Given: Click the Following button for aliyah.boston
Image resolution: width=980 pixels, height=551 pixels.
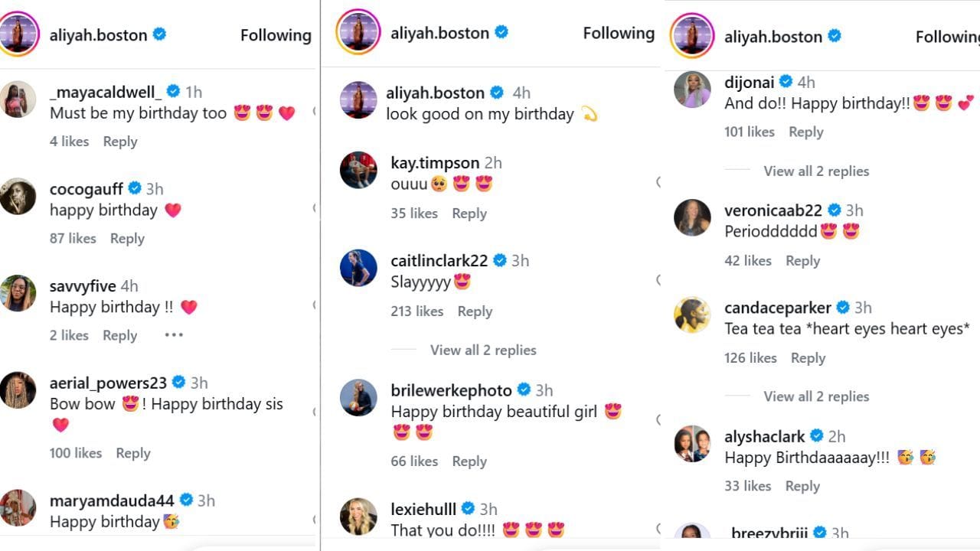Looking at the screenshot, I should click(275, 35).
